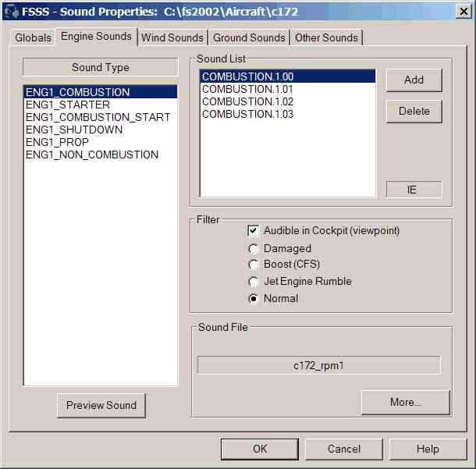Choose ENG1_COMBUSTION_START sound type
Screen dimensions: 476x469
pyautogui.click(x=100, y=117)
